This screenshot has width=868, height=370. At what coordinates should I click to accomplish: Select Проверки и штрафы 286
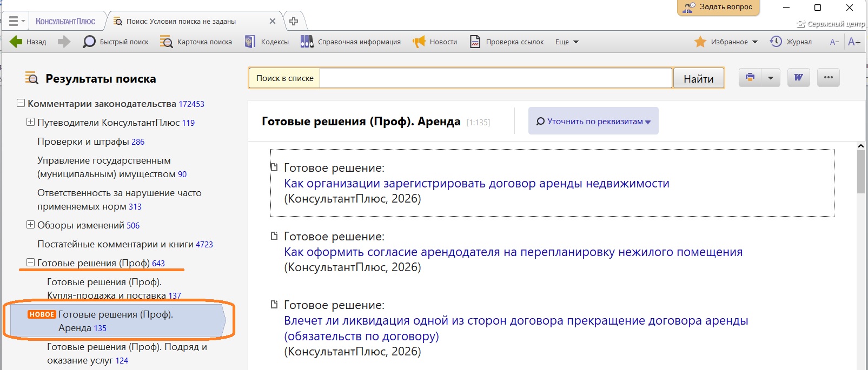pos(91,142)
